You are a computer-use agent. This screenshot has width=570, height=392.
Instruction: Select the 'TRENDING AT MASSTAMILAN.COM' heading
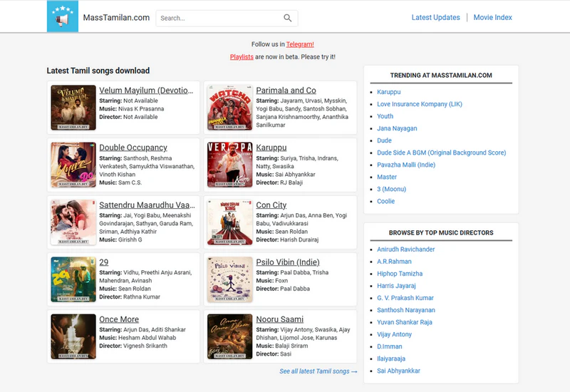point(441,76)
